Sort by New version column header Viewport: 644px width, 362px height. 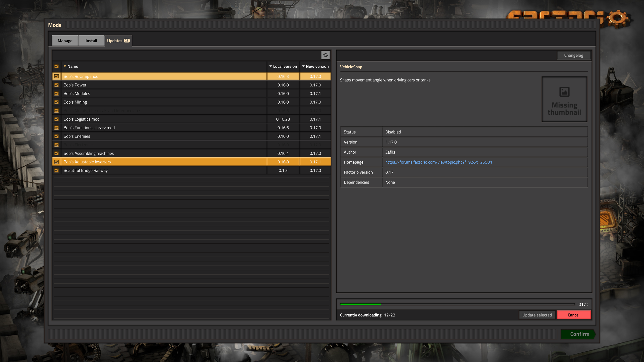click(x=315, y=66)
